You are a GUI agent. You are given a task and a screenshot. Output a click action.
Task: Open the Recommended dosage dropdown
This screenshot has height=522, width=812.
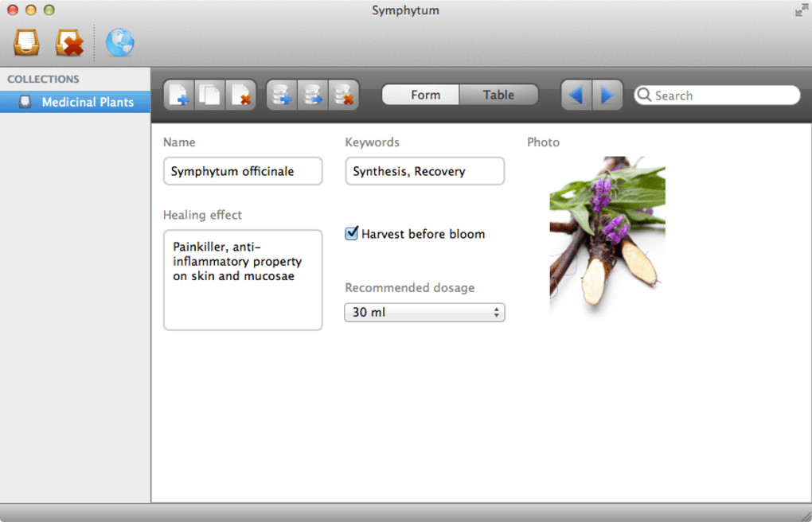(x=424, y=312)
